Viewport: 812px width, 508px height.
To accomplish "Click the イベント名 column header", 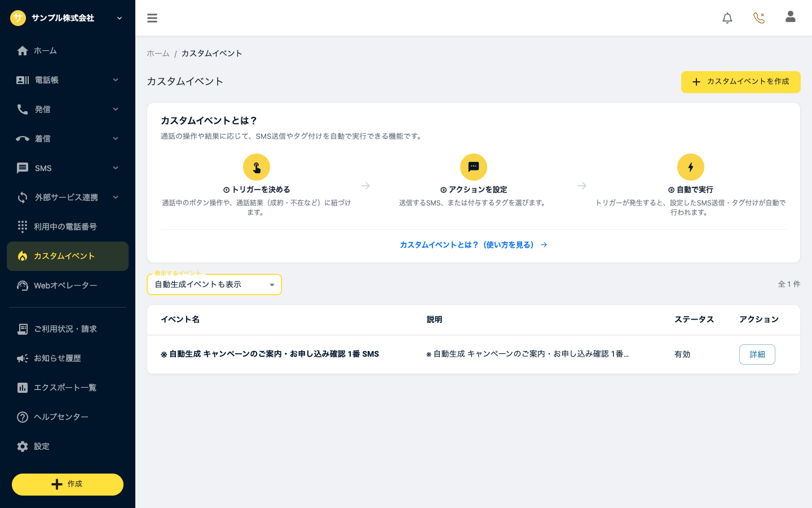I will [180, 319].
